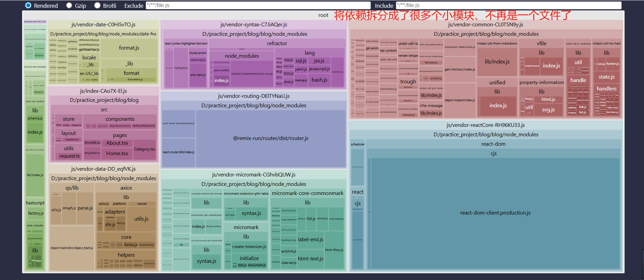Viewport: 644px width, 280px height.
Task: Switch to Gzip size mode
Action: (x=69, y=5)
